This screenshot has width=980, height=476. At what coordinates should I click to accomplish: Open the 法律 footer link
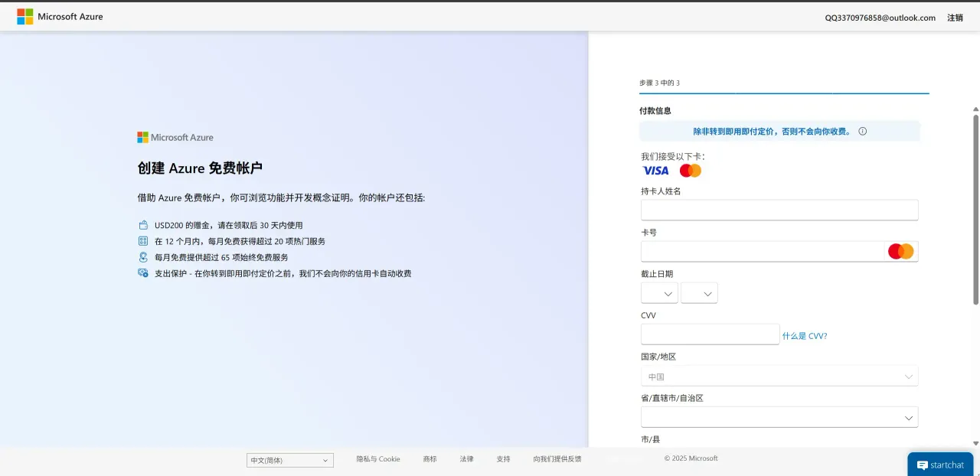[467, 459]
